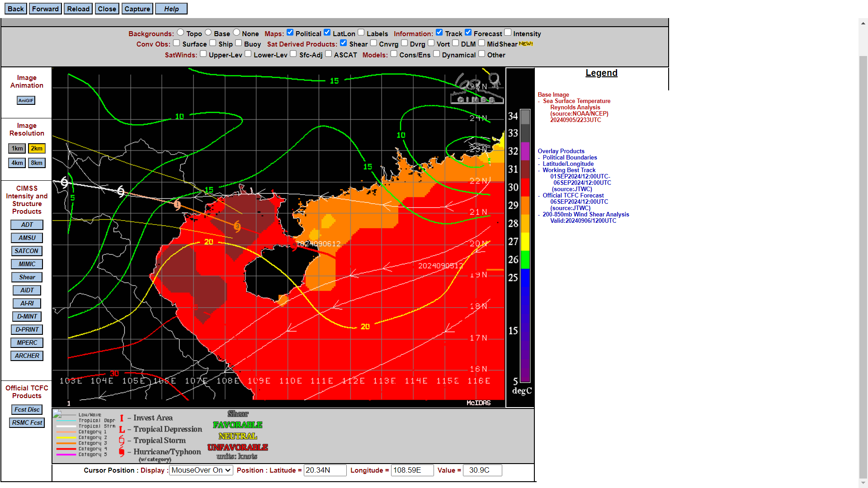Click the Forward navigation button
The width and height of the screenshot is (868, 488).
tap(45, 9)
